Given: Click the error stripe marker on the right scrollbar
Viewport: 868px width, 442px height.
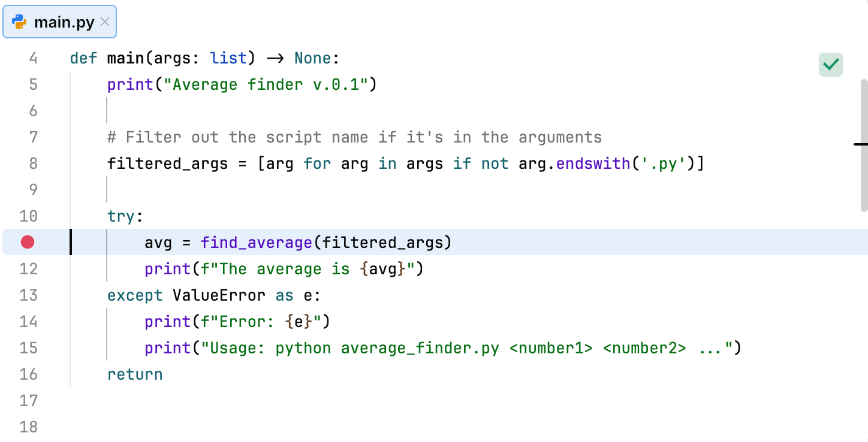Looking at the screenshot, I should click(863, 144).
